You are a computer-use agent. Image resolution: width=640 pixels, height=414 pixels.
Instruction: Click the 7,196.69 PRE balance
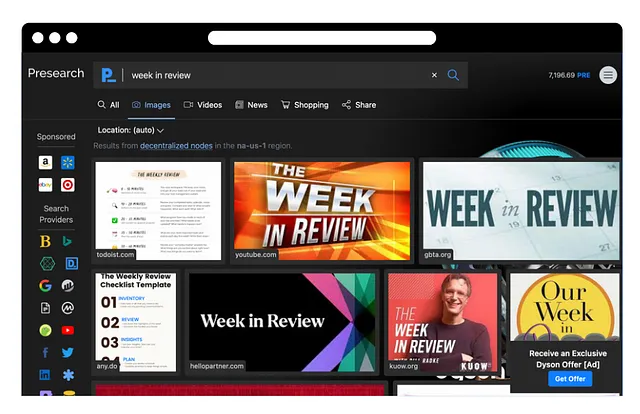[569, 75]
